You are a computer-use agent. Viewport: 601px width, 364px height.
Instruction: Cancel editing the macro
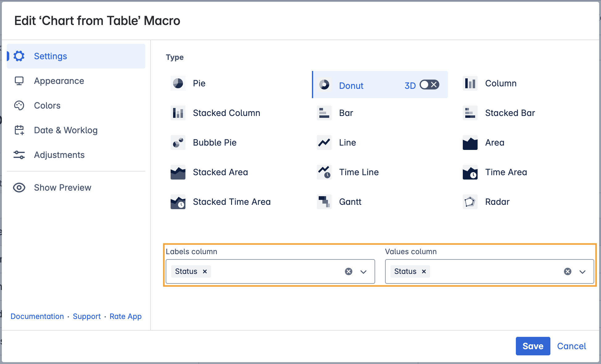[x=571, y=346]
